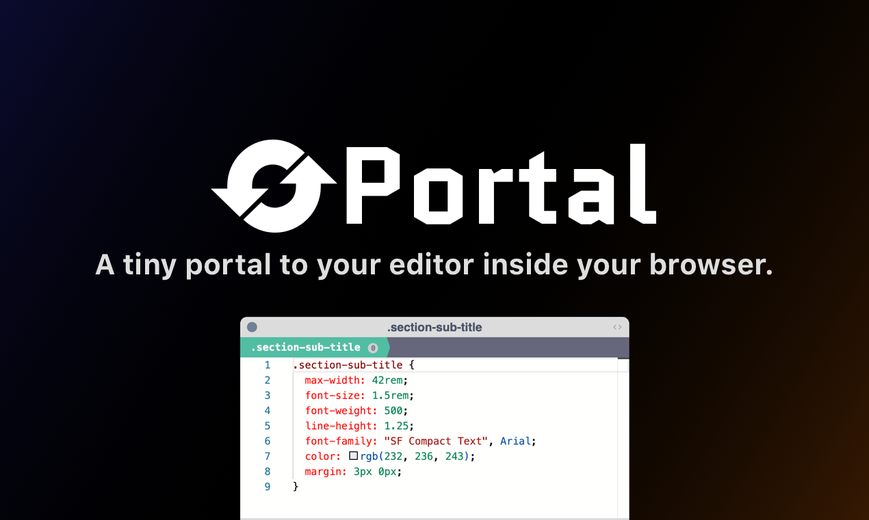This screenshot has height=520, width=869.
Task: Click the line-height 1.25 value
Action: click(x=396, y=426)
